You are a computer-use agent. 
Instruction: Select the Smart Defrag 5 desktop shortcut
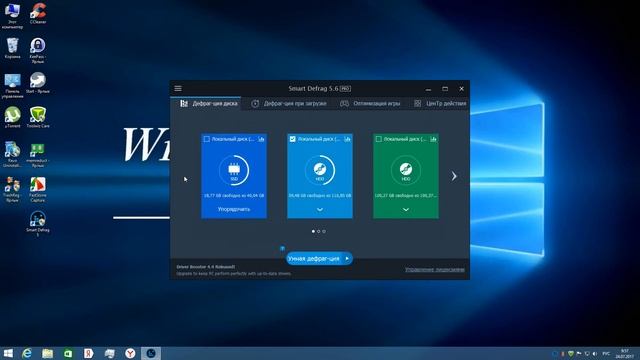(x=38, y=224)
